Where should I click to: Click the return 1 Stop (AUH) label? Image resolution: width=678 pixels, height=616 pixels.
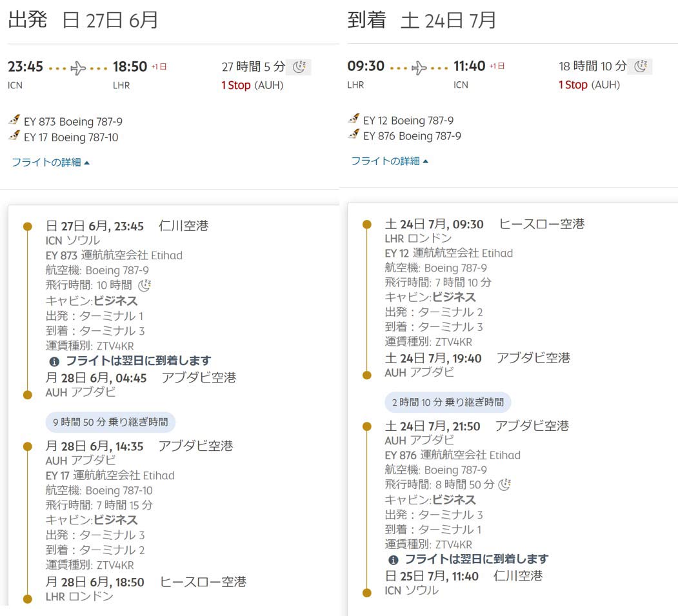point(589,84)
